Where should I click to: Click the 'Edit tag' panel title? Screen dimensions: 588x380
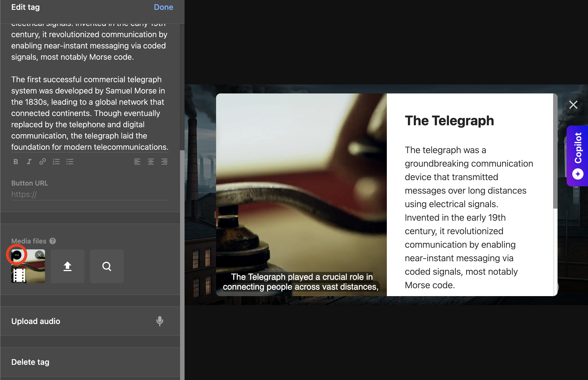pos(25,7)
